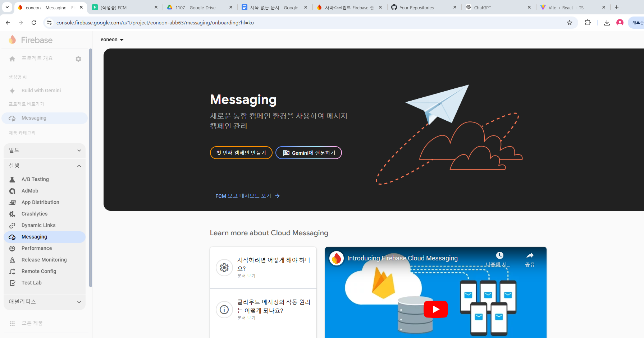The height and width of the screenshot is (338, 644).
Task: Reload the page
Action: tap(34, 23)
